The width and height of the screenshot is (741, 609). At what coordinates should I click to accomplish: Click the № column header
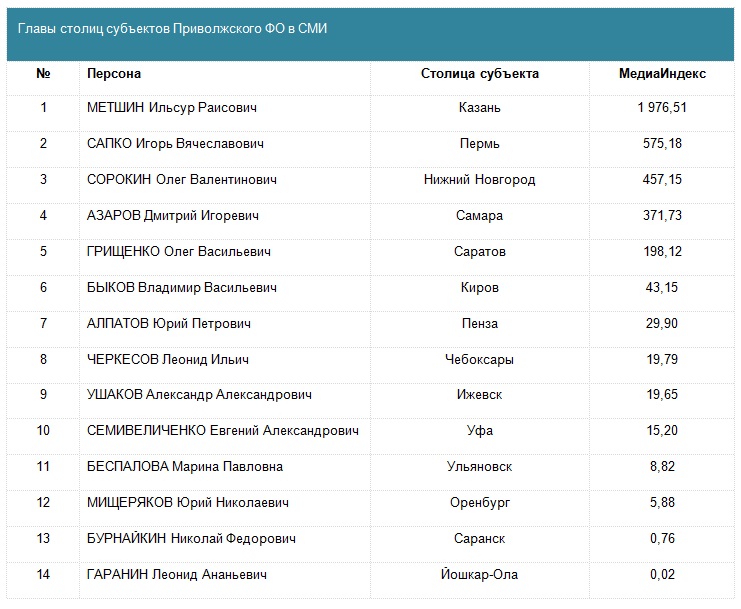coord(43,74)
